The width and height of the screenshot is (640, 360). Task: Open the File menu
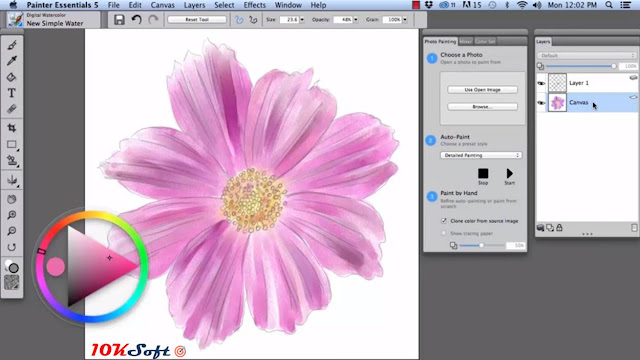point(113,5)
